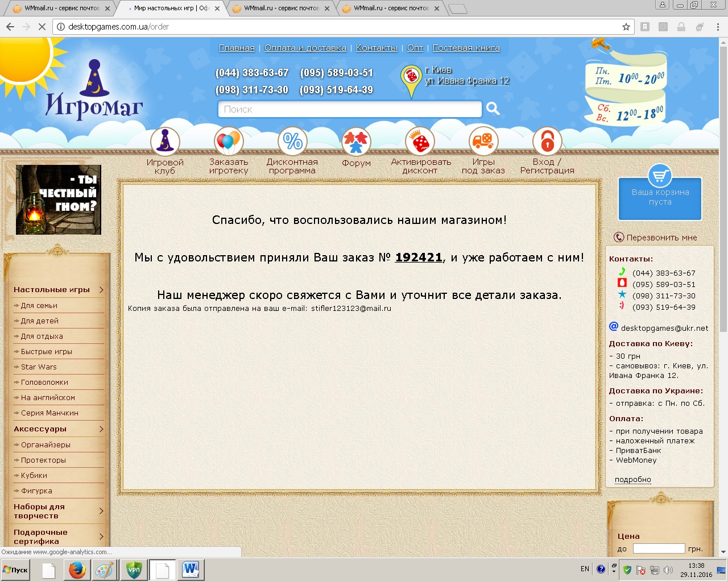The height and width of the screenshot is (582, 728).
Task: Open the Опт menu link
Action: 415,48
